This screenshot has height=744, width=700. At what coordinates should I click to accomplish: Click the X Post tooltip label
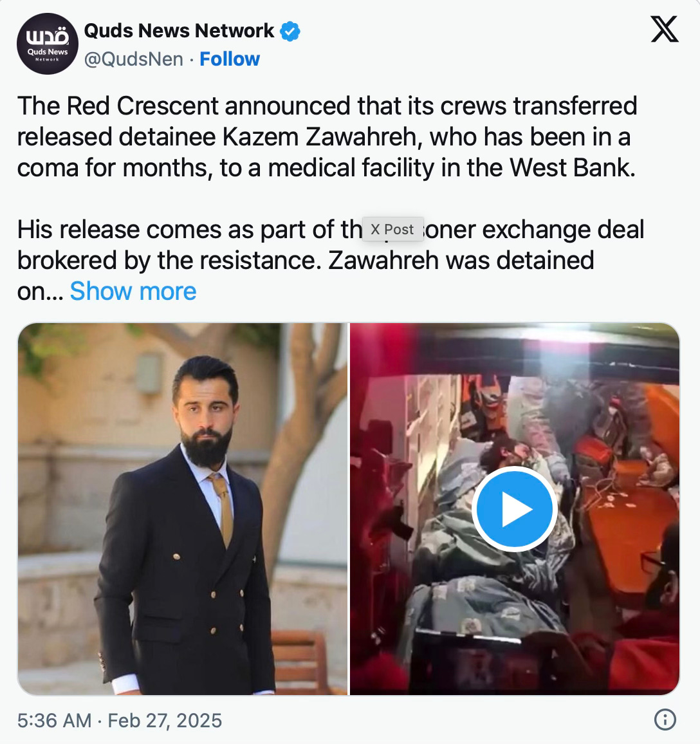(392, 229)
